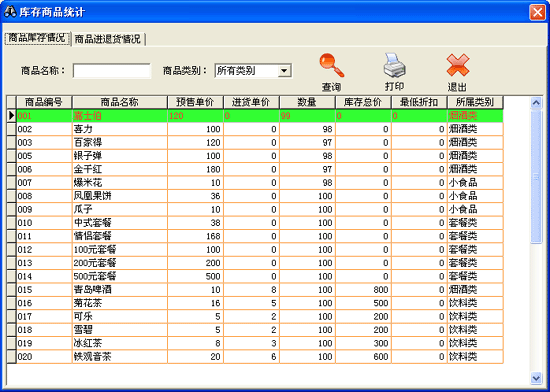Click the scrollbar down arrow
Viewport: 550px width, 392px height.
pos(536,378)
